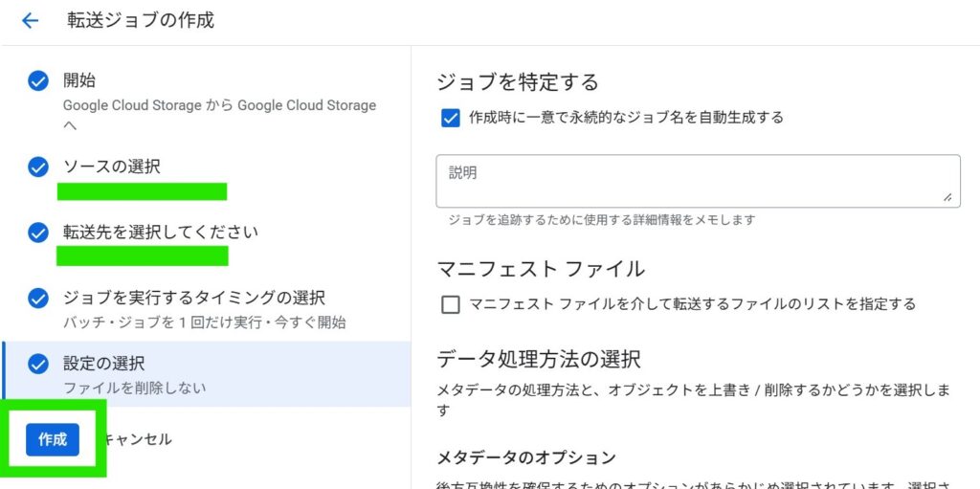Select the 設定の選択 step label

[103, 364]
